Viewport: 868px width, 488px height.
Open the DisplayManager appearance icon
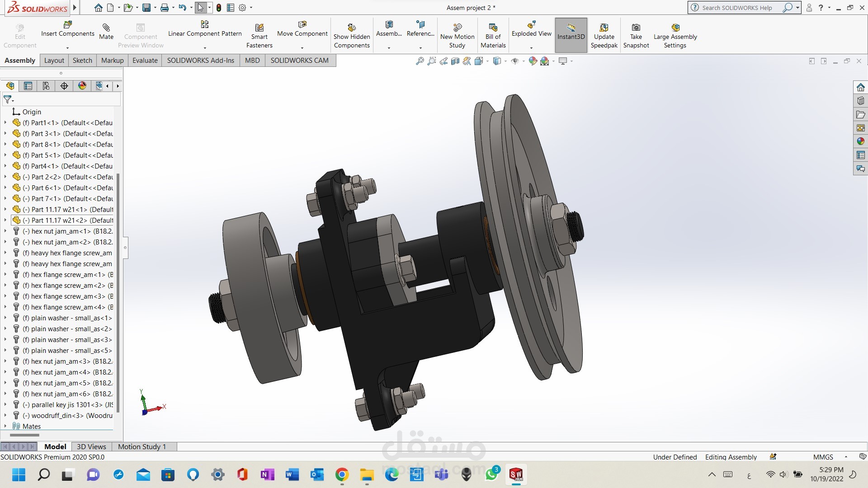82,86
